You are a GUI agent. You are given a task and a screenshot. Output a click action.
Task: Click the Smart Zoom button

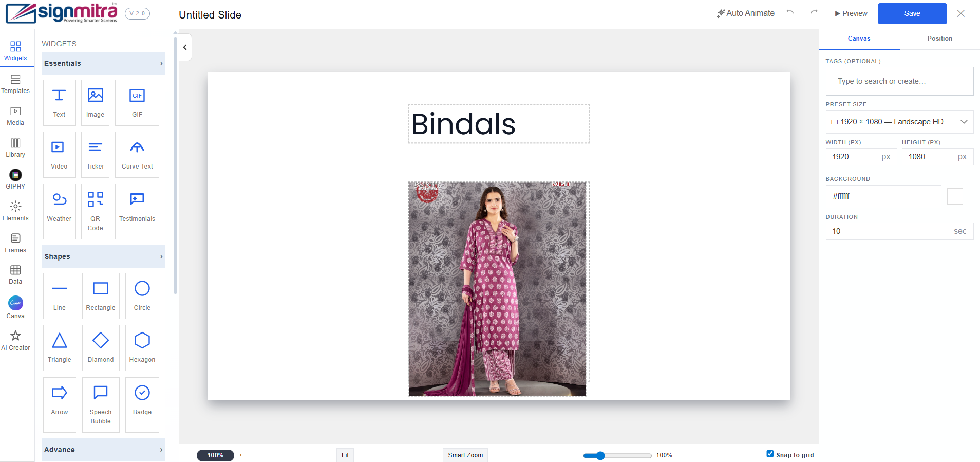click(x=465, y=455)
